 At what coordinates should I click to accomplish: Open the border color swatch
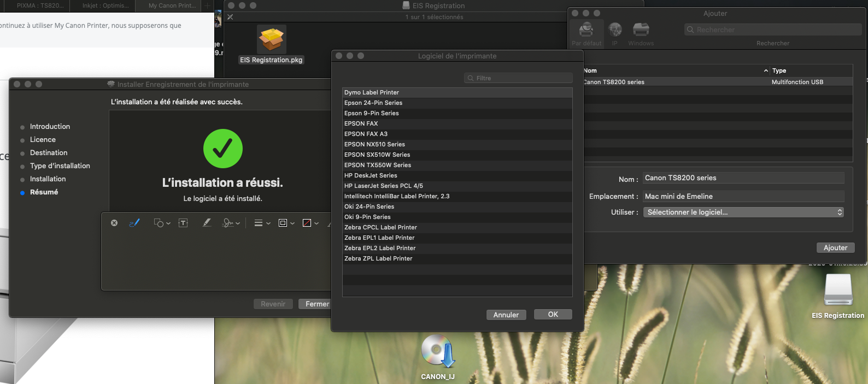pyautogui.click(x=286, y=223)
